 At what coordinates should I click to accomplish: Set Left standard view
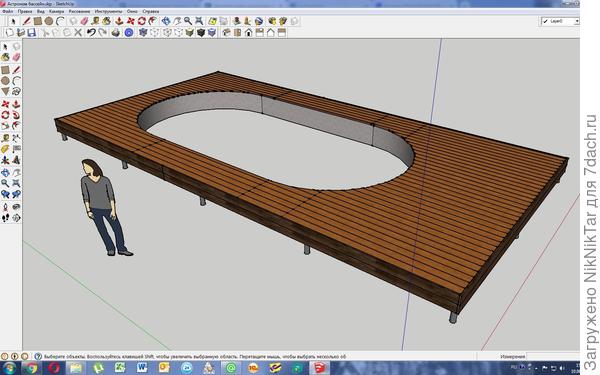point(282,33)
